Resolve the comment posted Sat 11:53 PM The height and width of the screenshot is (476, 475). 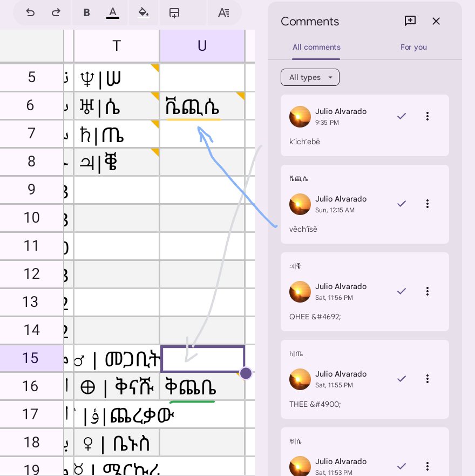[x=402, y=466]
